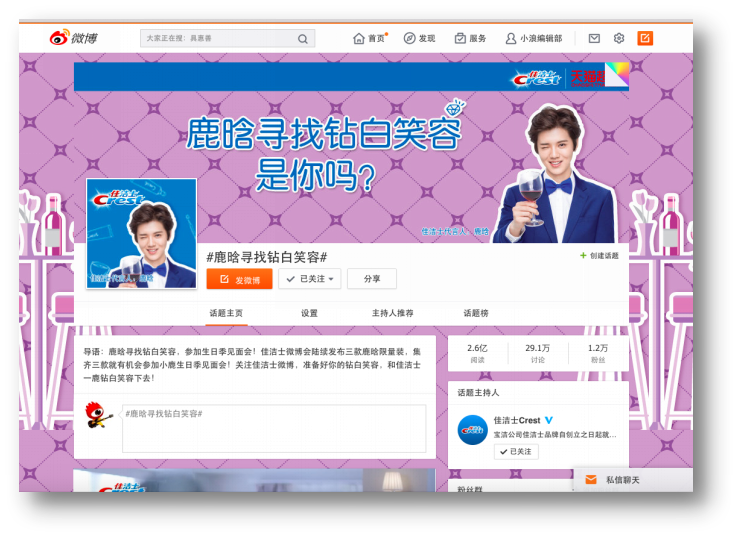Switch to the 主持人推荐 tab
Viewport: 739px width, 538px height.
(393, 313)
